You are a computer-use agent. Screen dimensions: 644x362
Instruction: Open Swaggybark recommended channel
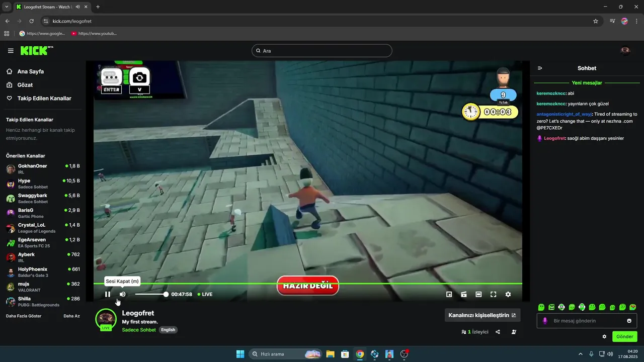43,198
